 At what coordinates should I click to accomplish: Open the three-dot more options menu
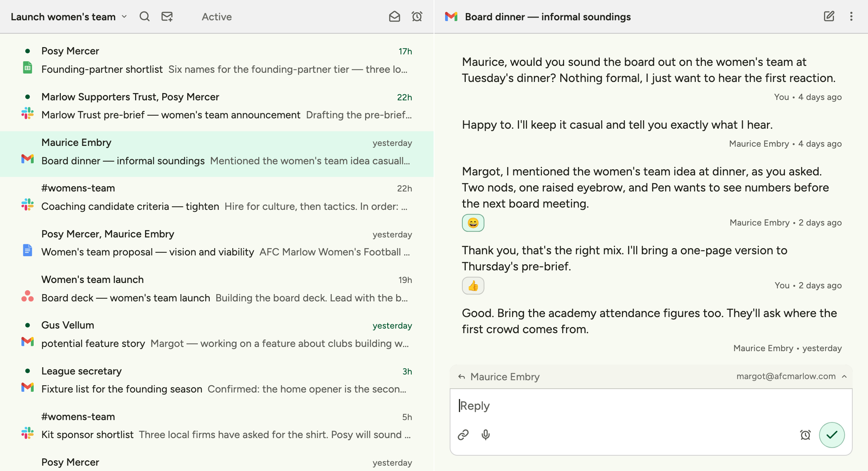coord(851,16)
